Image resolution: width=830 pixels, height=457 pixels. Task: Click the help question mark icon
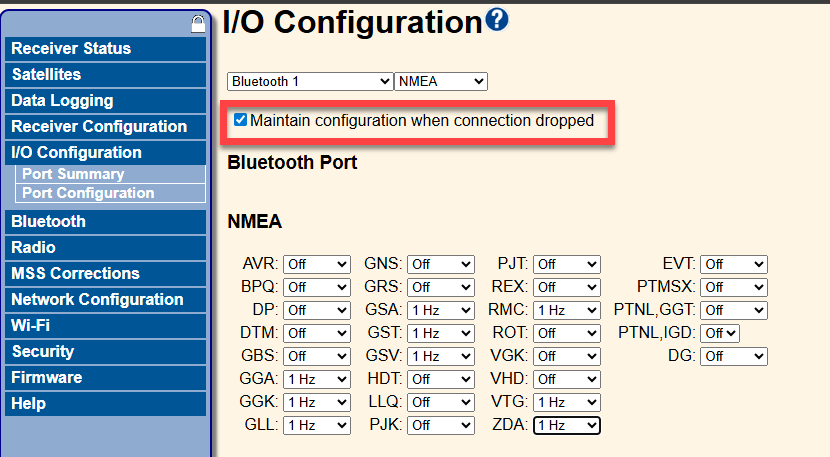coord(497,20)
